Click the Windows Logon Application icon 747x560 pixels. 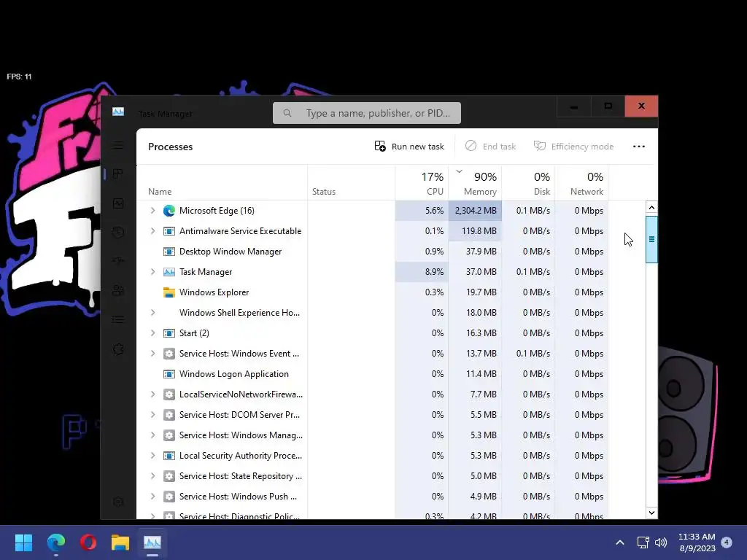click(x=169, y=374)
